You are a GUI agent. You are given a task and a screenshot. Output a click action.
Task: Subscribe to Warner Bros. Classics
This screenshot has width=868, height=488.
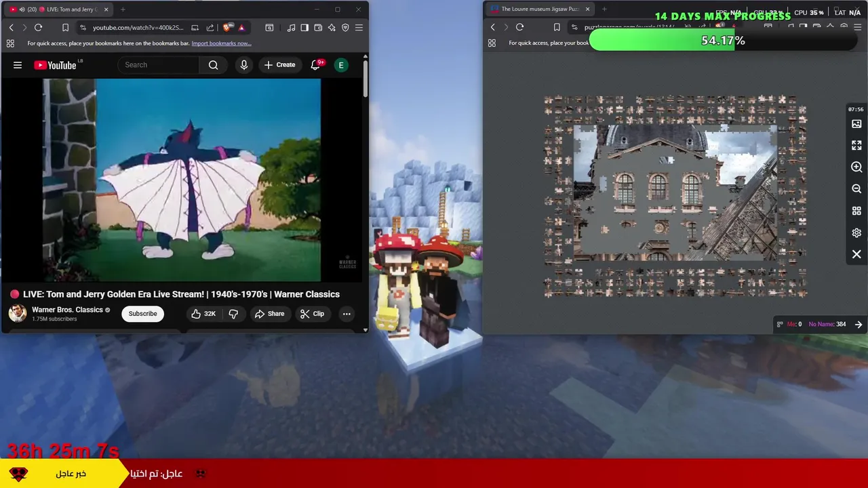point(142,314)
